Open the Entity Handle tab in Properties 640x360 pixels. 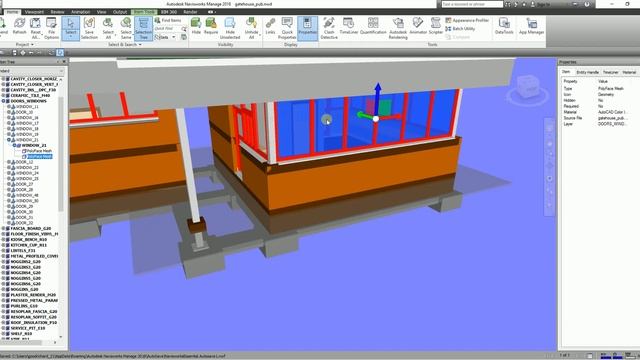tap(587, 72)
